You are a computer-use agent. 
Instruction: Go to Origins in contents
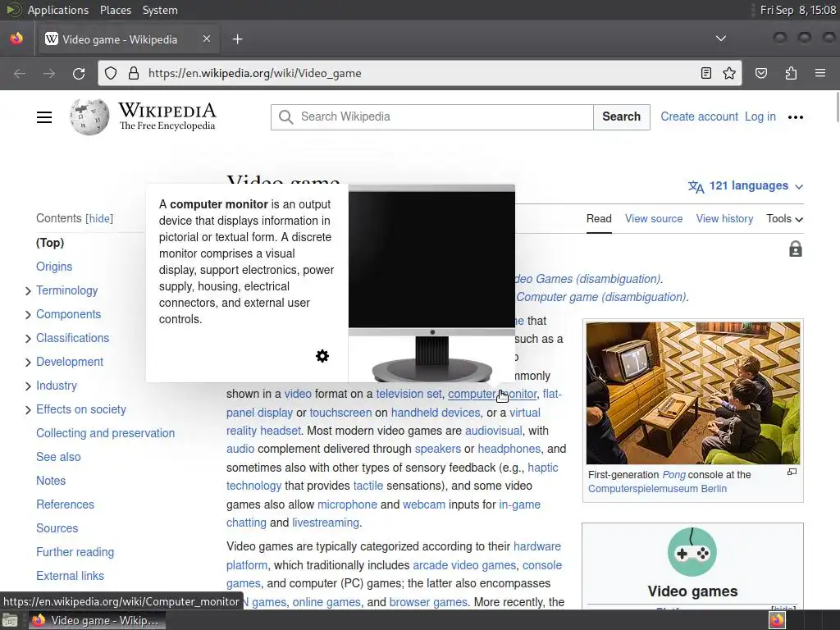[54, 267]
